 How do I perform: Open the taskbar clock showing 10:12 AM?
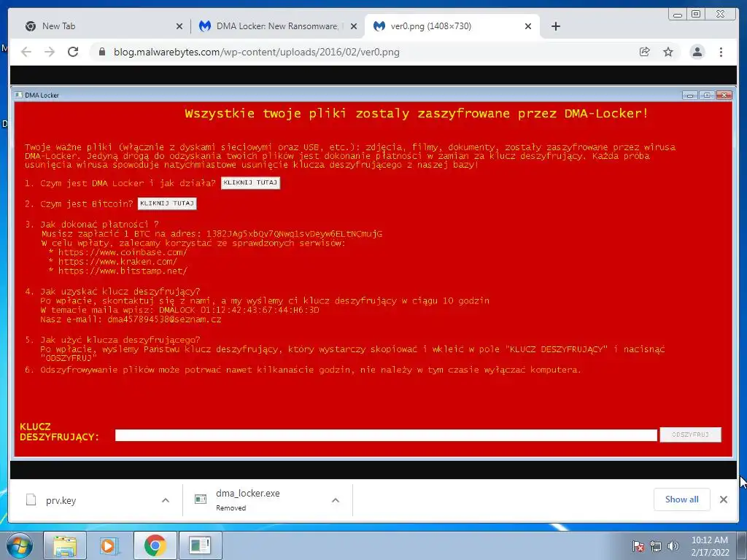709,546
